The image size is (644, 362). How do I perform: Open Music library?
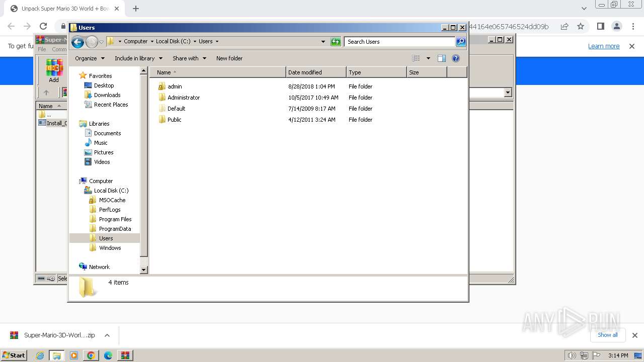point(101,143)
